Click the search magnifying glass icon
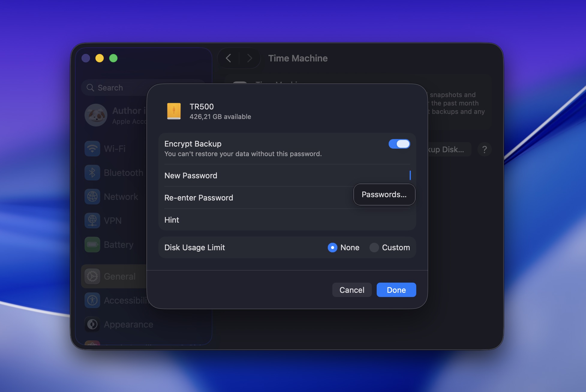 tap(90, 88)
